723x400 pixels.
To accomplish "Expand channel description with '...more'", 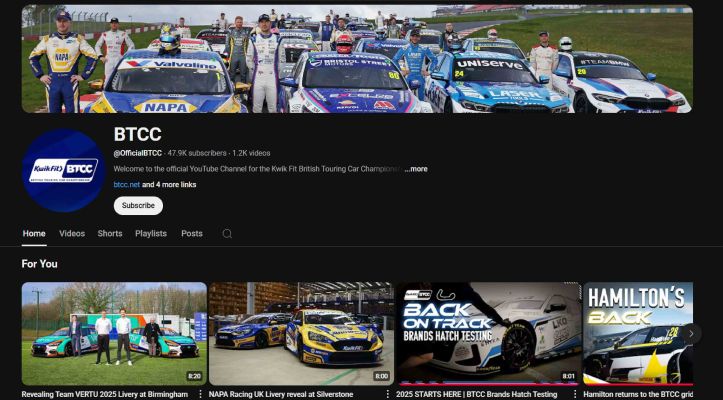I will (x=416, y=169).
